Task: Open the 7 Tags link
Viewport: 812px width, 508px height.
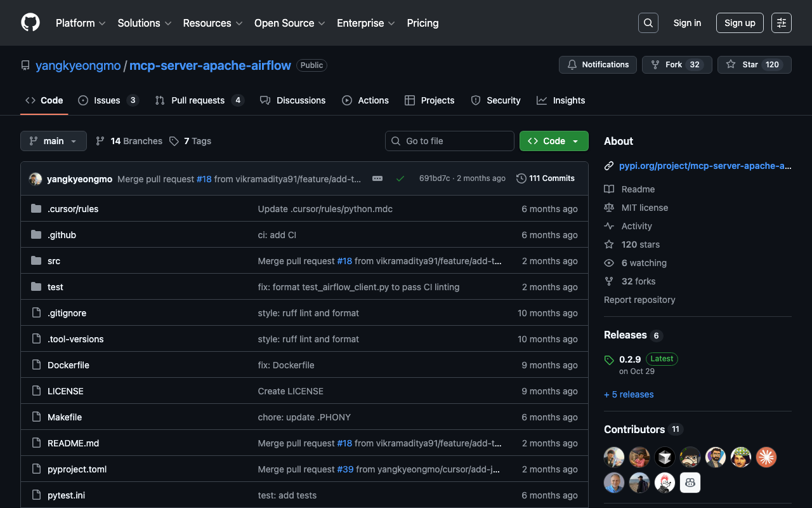Action: [x=190, y=141]
